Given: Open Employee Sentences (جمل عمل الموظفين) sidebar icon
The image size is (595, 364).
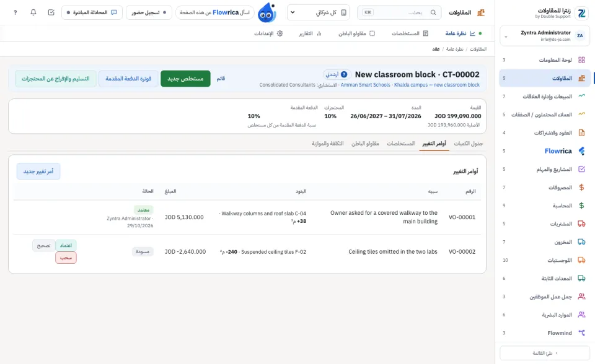Looking at the screenshot, I should [x=581, y=297].
